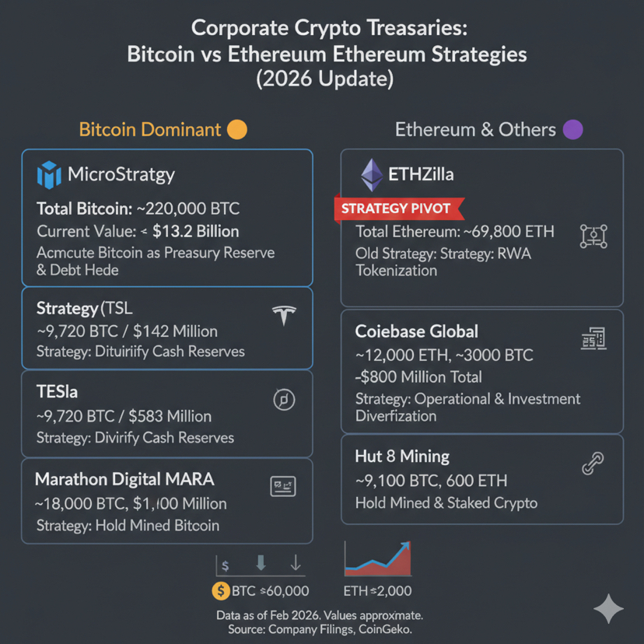644x644 pixels.
Task: Click the orange dollar coin beside BTC price
Action: [x=221, y=590]
